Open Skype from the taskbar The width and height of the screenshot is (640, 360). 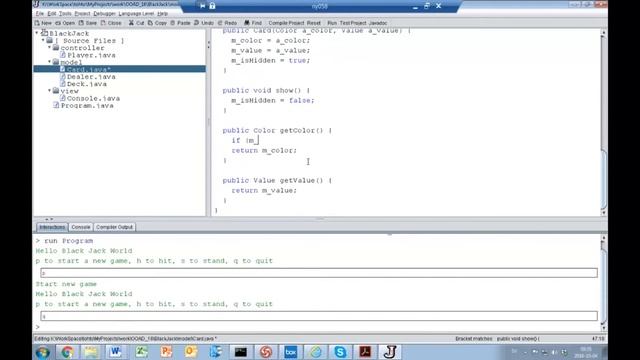coord(340,352)
